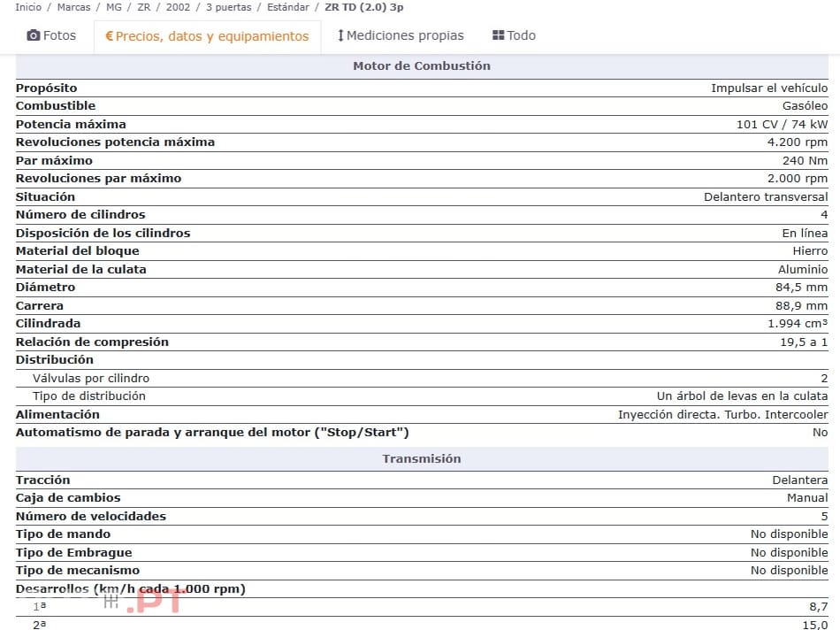The image size is (840, 630).
Task: Click the euro icon in Precios tab
Action: (110, 36)
